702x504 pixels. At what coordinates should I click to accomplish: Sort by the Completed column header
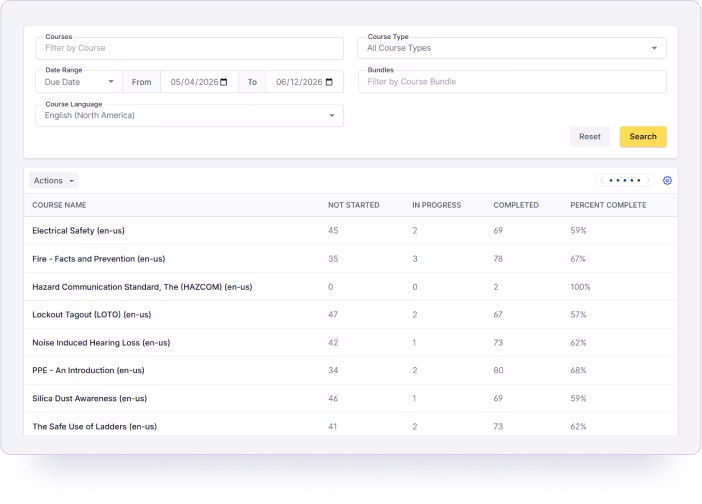[x=516, y=205]
